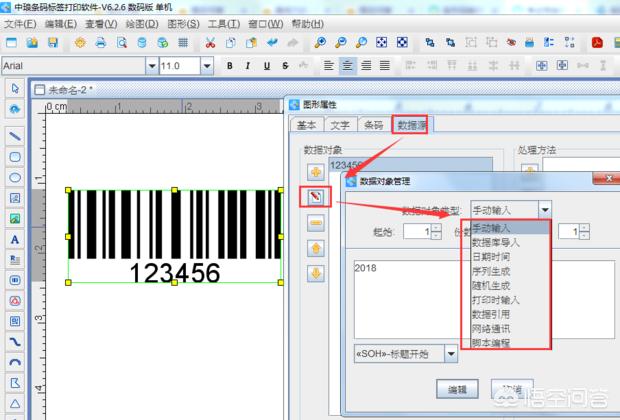
Task: Switch to the 条码 tab
Action: pyautogui.click(x=373, y=125)
